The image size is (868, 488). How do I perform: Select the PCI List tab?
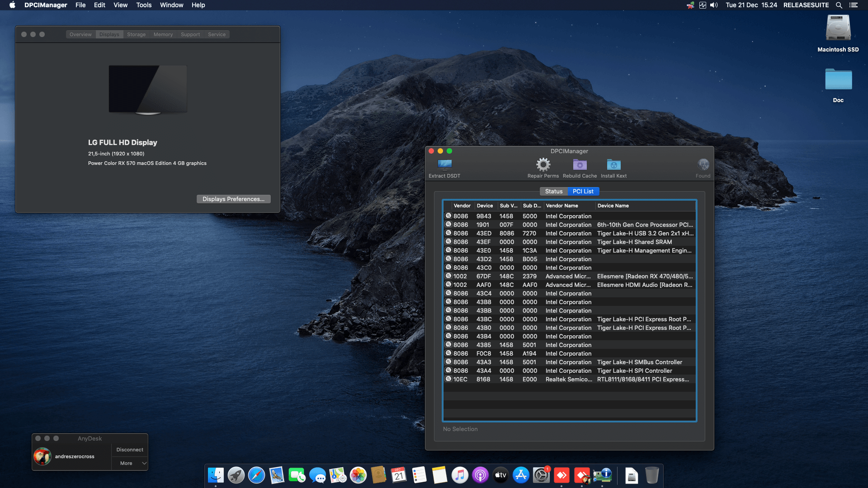point(583,192)
